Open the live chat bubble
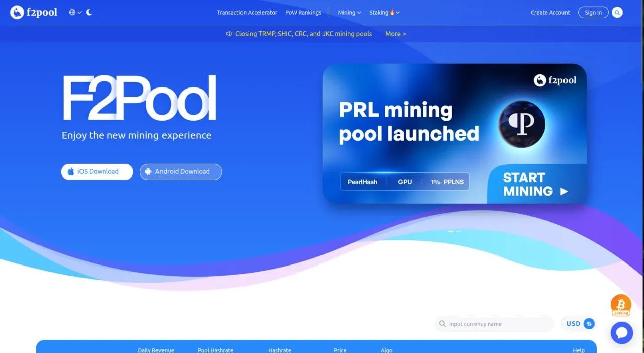Screen dimensions: 644x353 pos(621,333)
